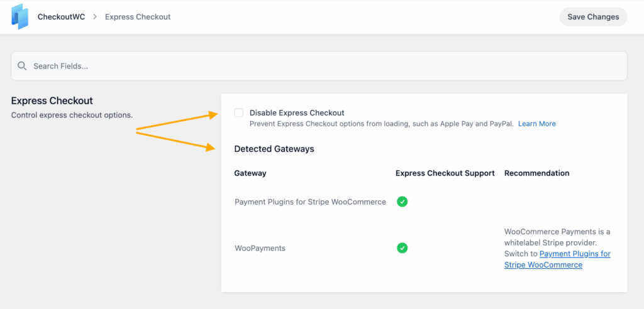Follow Payment Plugins for Stripe WooCommerce link
644x309 pixels.
pos(557,259)
